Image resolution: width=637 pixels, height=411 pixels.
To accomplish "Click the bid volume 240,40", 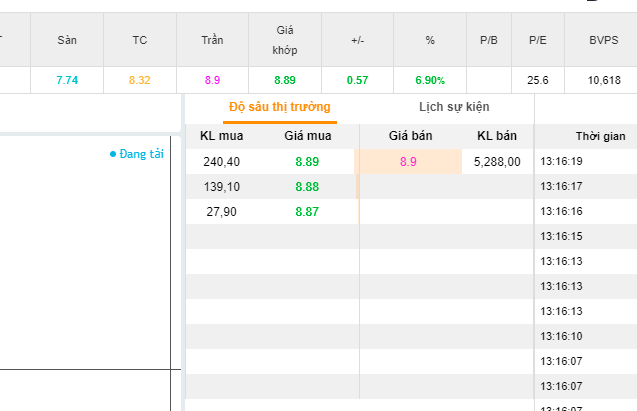I will 220,161.
